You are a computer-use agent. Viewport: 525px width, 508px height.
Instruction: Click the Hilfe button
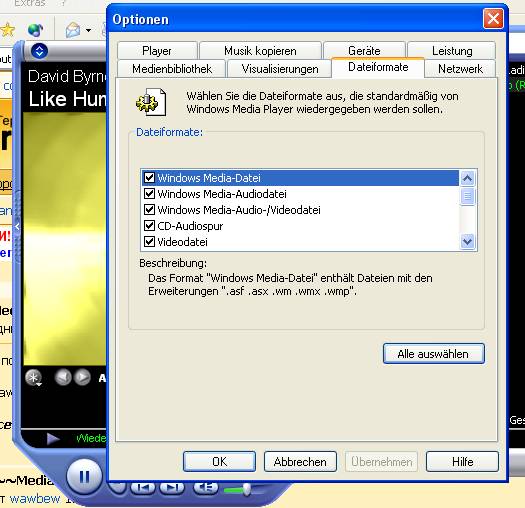click(x=462, y=462)
